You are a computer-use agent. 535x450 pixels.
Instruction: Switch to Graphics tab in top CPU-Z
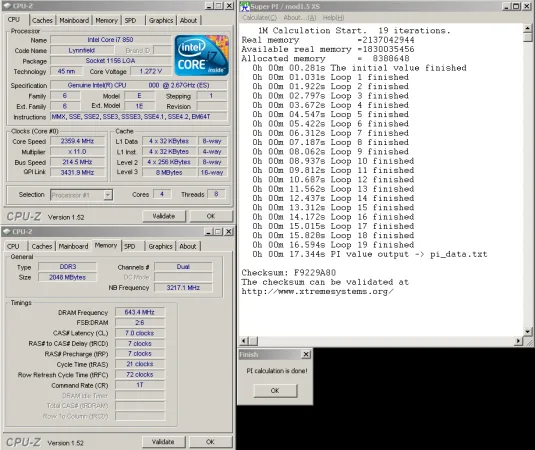(x=161, y=20)
